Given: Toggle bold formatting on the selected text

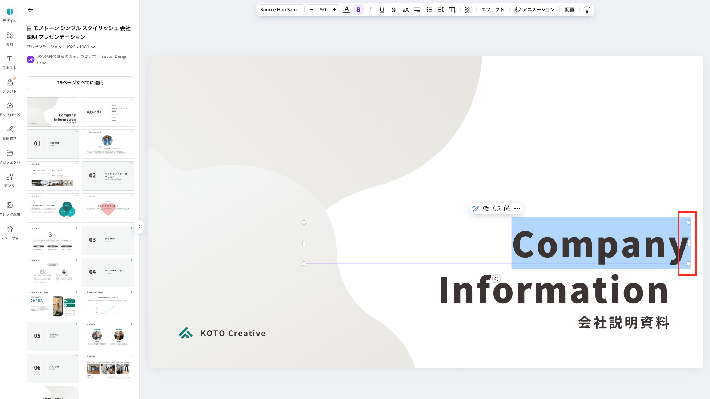Looking at the screenshot, I should coord(358,10).
